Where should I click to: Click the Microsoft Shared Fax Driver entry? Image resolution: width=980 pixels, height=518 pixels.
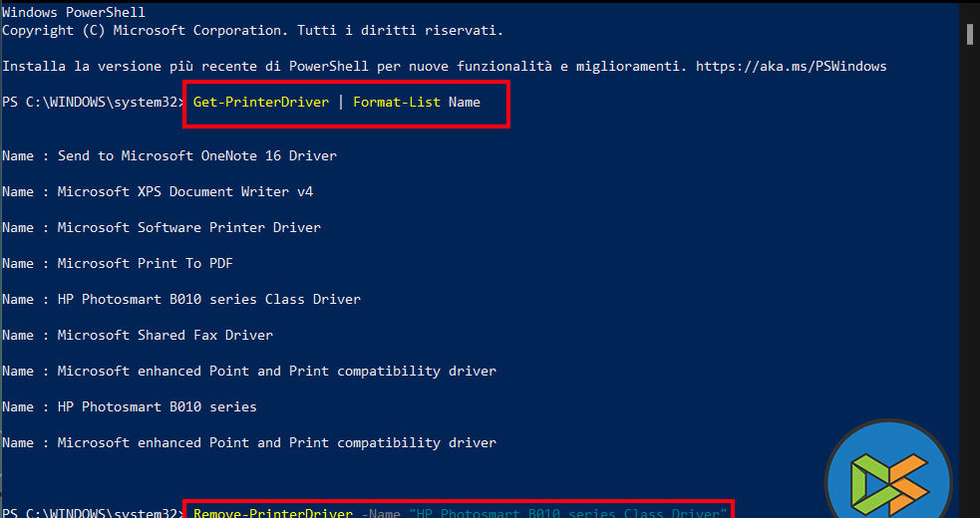tap(164, 335)
